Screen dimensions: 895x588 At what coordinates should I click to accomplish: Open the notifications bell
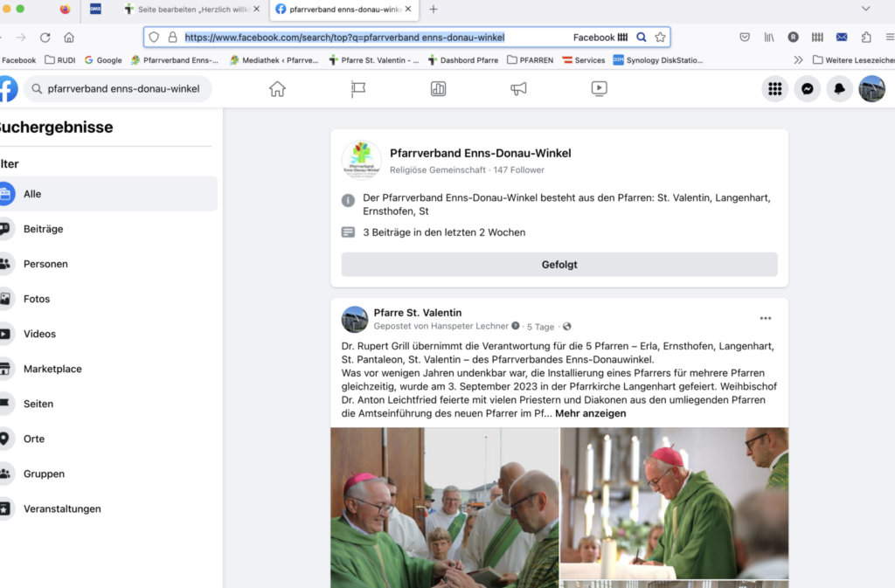pos(840,89)
